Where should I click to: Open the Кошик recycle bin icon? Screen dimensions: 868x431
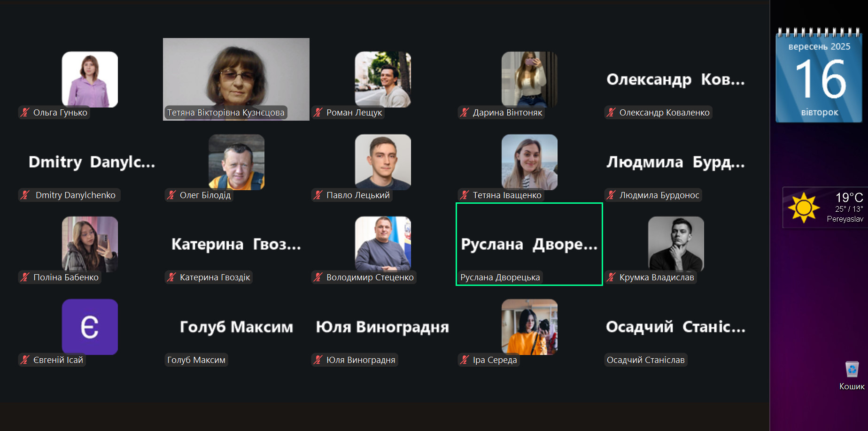[852, 375]
